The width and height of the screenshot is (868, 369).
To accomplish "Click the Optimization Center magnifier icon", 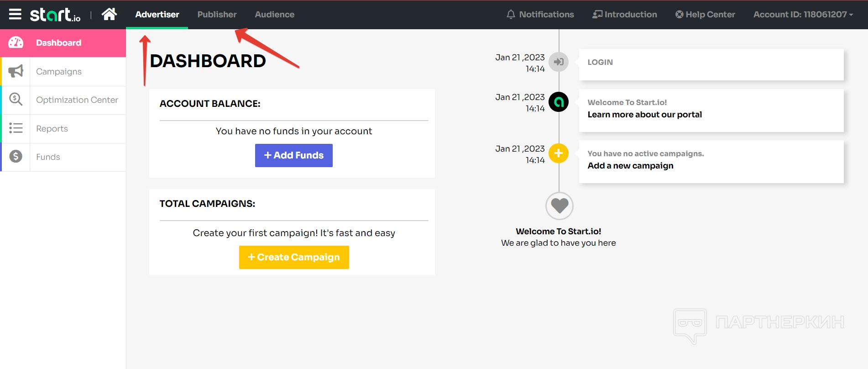I will pyautogui.click(x=16, y=100).
